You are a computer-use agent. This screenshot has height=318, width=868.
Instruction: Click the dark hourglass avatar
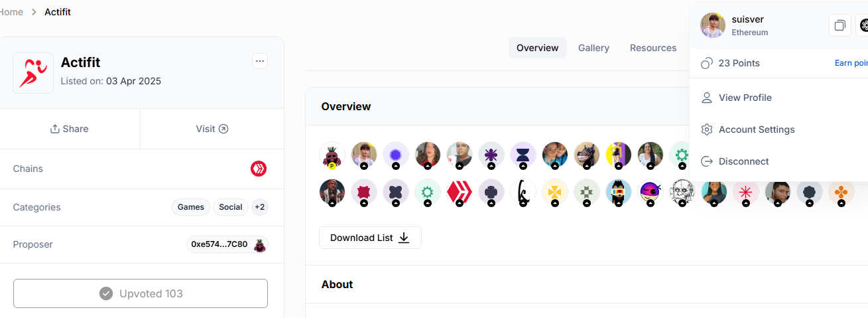[523, 155]
